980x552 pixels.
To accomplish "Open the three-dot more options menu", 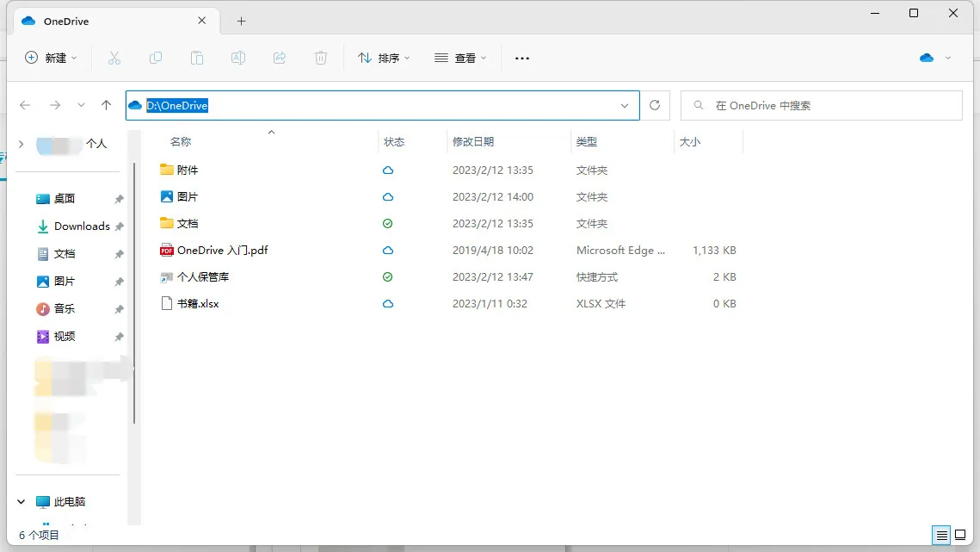I will (x=522, y=59).
